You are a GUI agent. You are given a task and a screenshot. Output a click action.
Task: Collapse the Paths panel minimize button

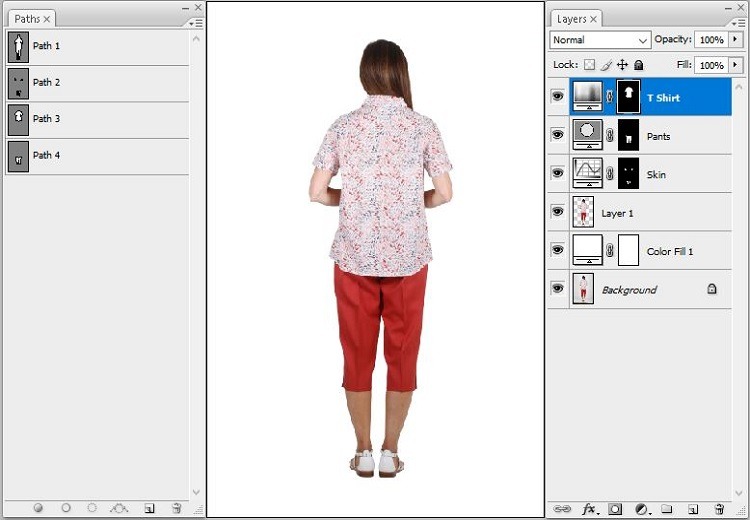tap(186, 8)
